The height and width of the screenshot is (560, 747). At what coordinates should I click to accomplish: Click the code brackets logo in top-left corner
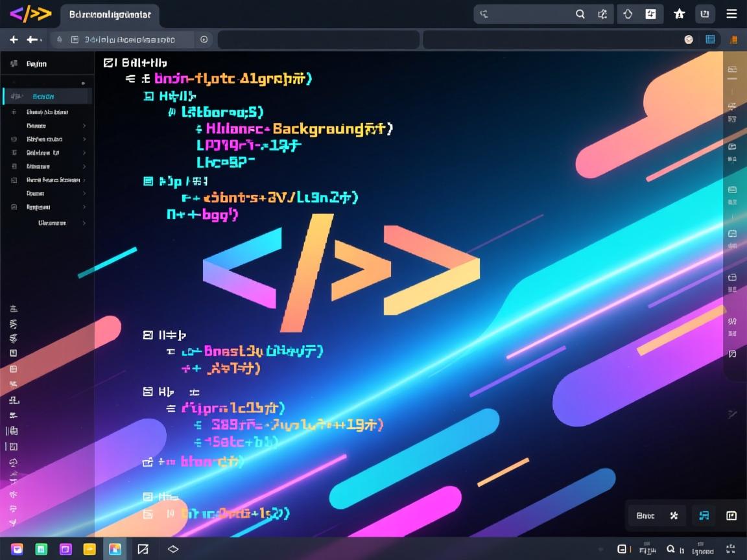(x=30, y=14)
